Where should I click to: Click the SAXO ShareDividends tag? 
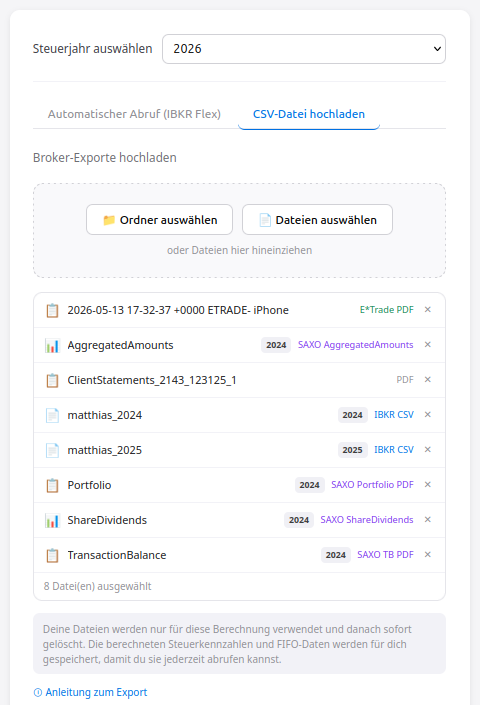(x=367, y=520)
